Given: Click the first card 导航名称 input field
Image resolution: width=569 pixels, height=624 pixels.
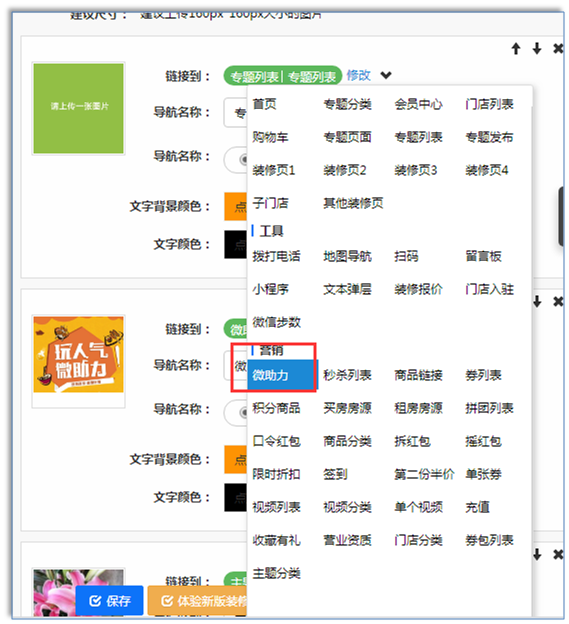Looking at the screenshot, I should (x=236, y=113).
